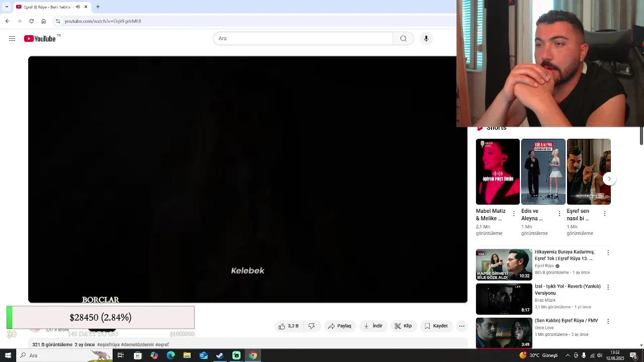The image size is (644, 362).
Task: Start voice search with the microphone
Action: point(426,39)
